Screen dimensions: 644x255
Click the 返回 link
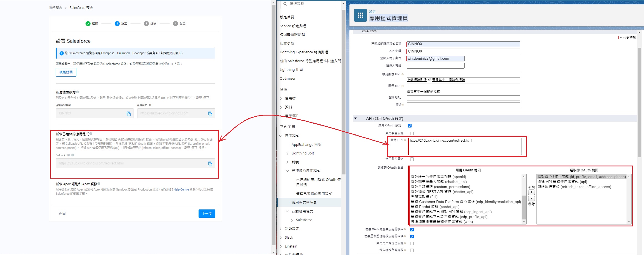coord(62,214)
